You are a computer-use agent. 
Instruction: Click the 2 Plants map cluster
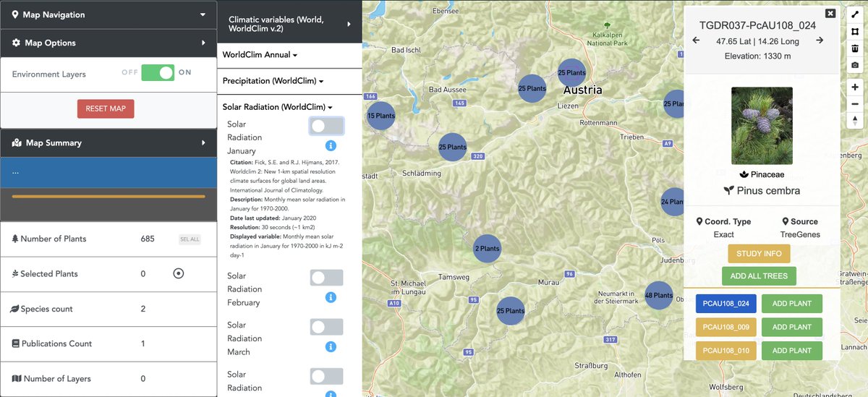coord(487,249)
